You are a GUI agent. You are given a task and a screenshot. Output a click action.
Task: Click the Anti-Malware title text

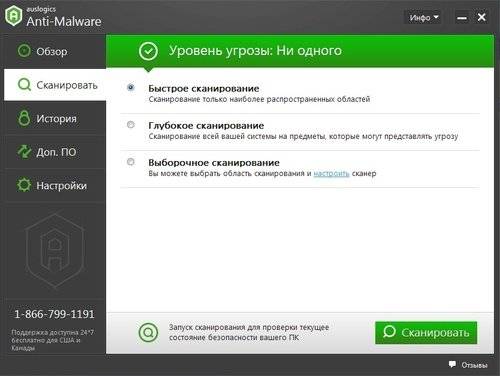[x=64, y=21]
